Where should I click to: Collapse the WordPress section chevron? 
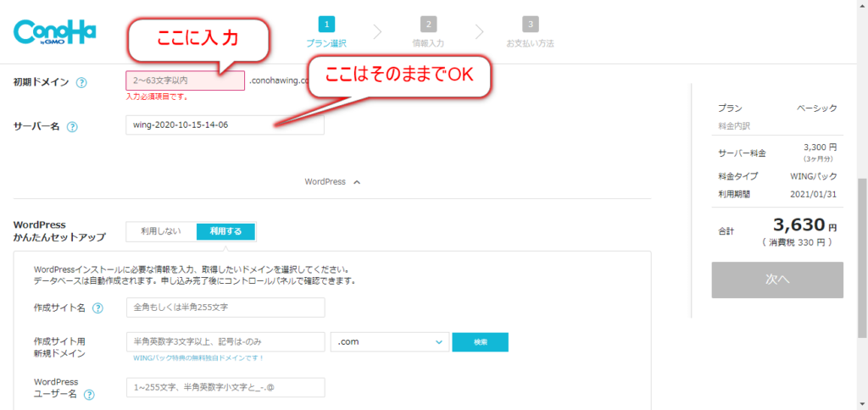(x=357, y=182)
